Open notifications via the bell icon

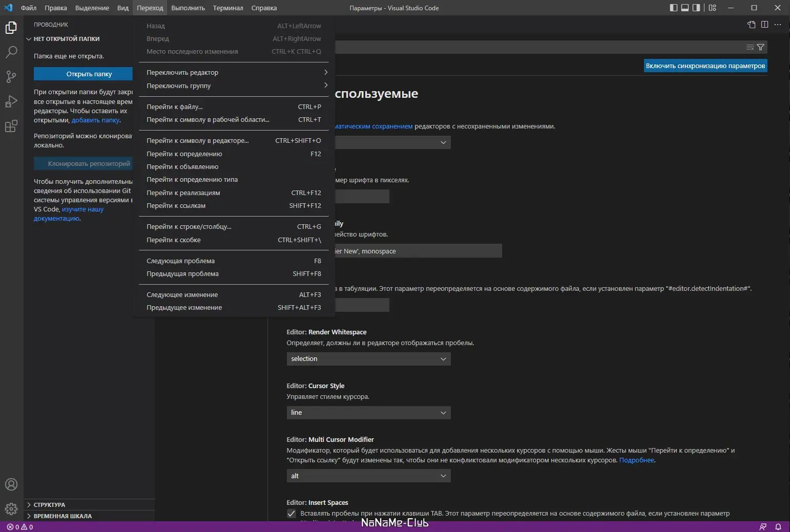pyautogui.click(x=779, y=526)
